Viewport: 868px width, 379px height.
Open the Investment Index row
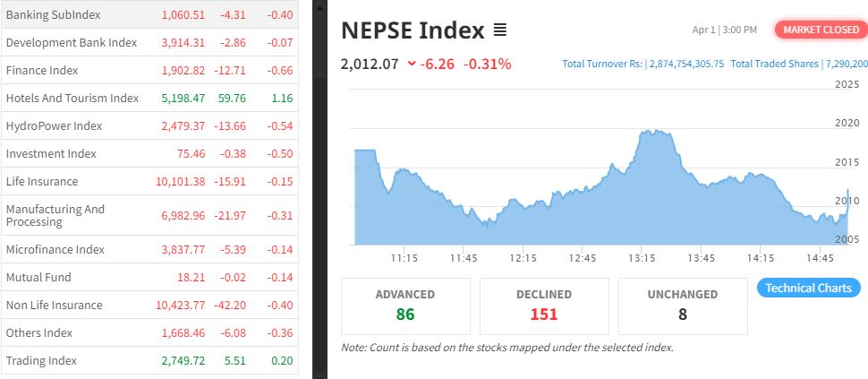pos(51,154)
